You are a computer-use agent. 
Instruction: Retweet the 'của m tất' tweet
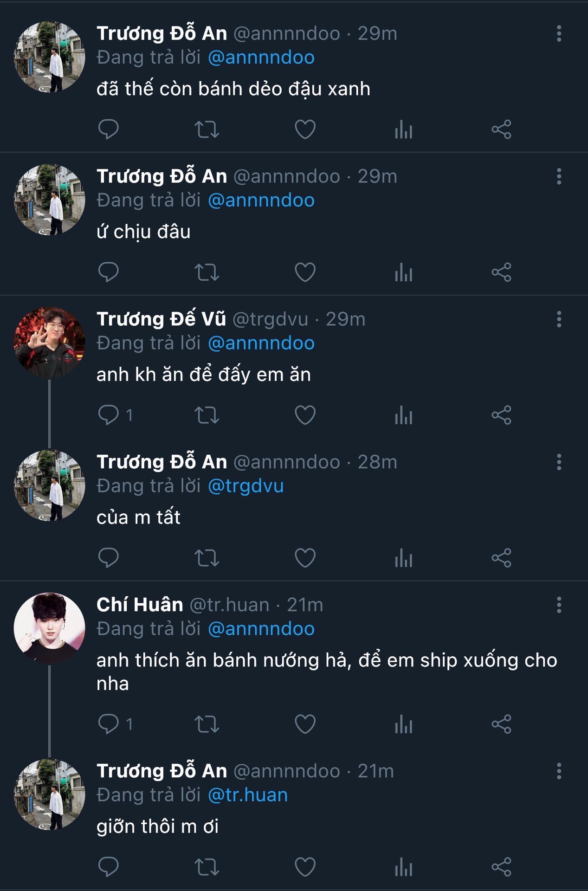point(207,558)
